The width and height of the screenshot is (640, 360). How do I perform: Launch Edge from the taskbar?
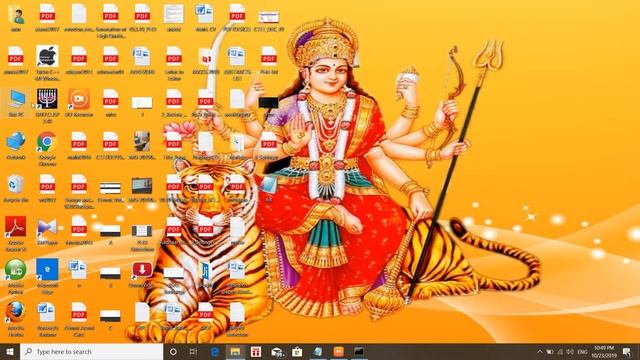pos(215,352)
